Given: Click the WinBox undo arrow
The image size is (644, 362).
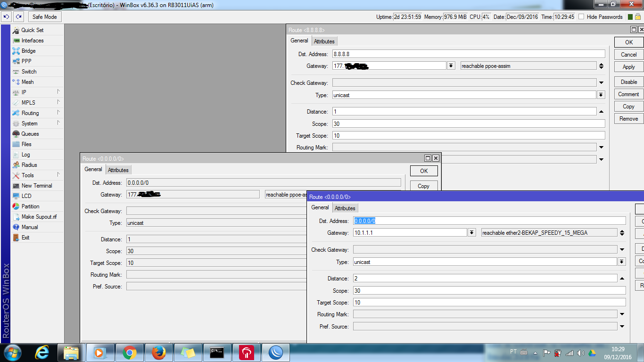Looking at the screenshot, I should click(6, 17).
